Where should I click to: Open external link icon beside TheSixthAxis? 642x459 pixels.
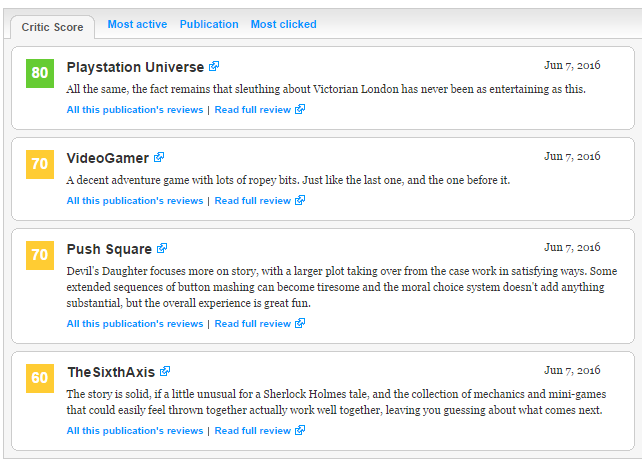(165, 371)
